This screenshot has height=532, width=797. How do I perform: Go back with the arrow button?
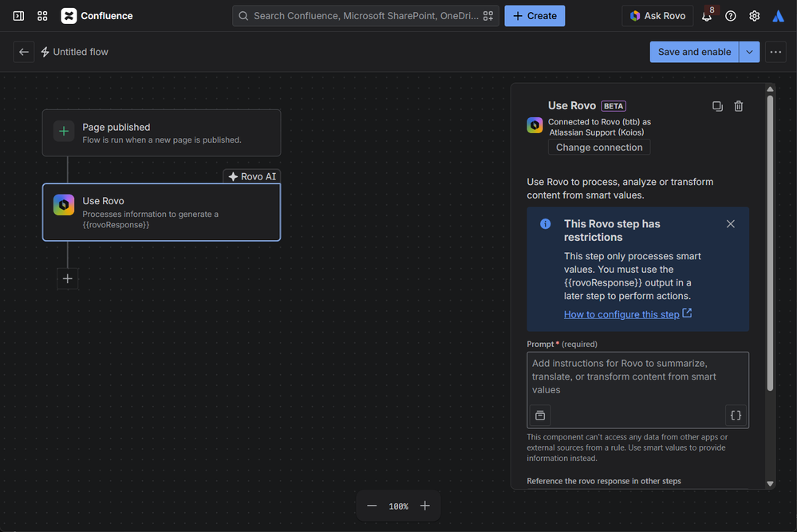(23, 52)
